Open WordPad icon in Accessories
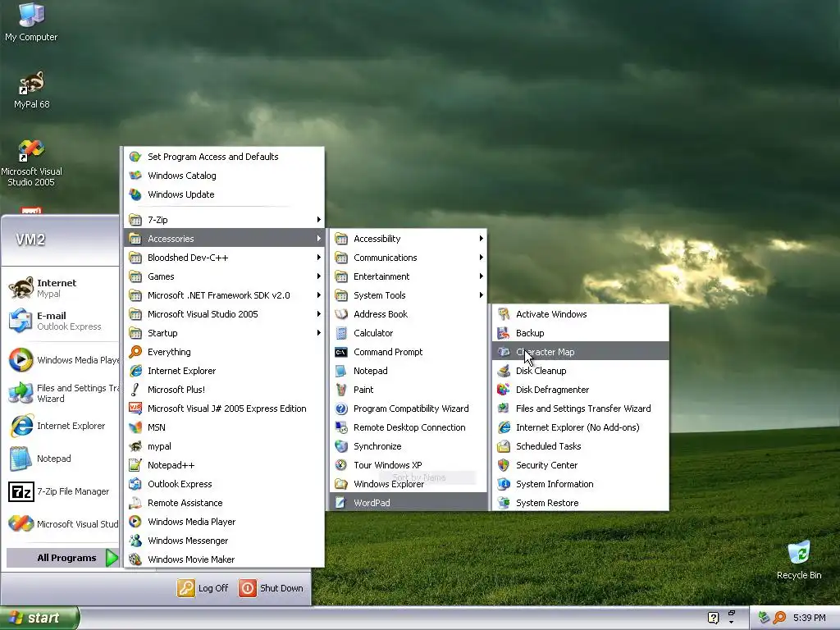The height and width of the screenshot is (630, 840). pos(341,503)
